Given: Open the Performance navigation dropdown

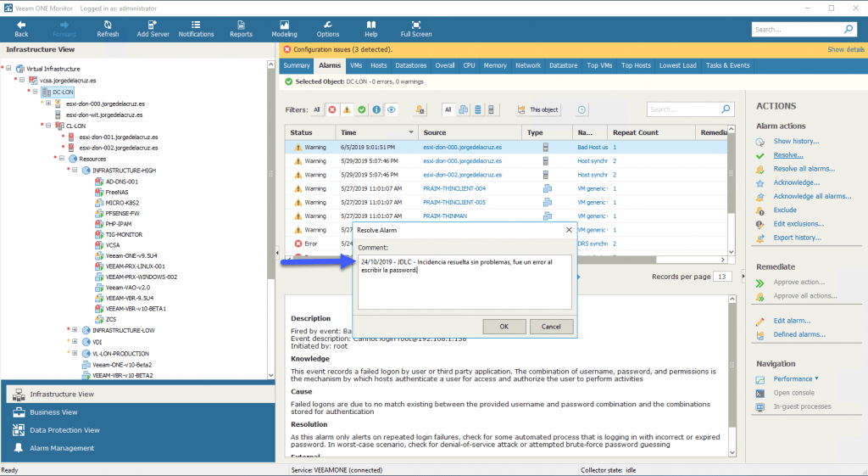Looking at the screenshot, I should pyautogui.click(x=795, y=379).
